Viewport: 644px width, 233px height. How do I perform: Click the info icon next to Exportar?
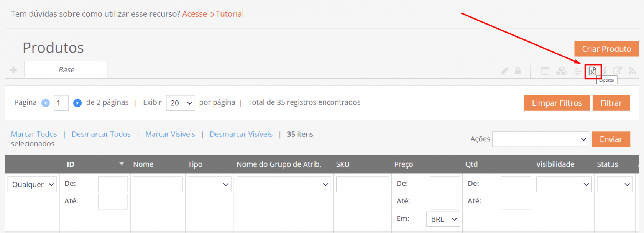pyautogui.click(x=605, y=71)
